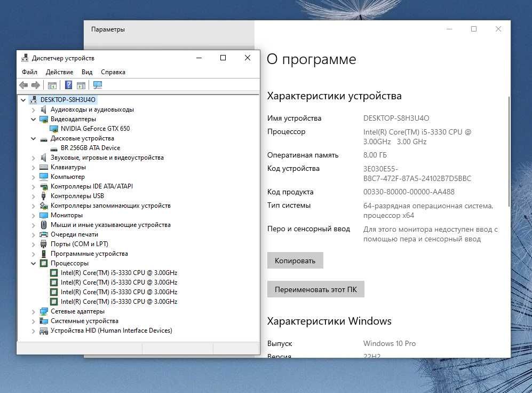Open the Справка menu
This screenshot has height=393, width=532.
(x=113, y=72)
